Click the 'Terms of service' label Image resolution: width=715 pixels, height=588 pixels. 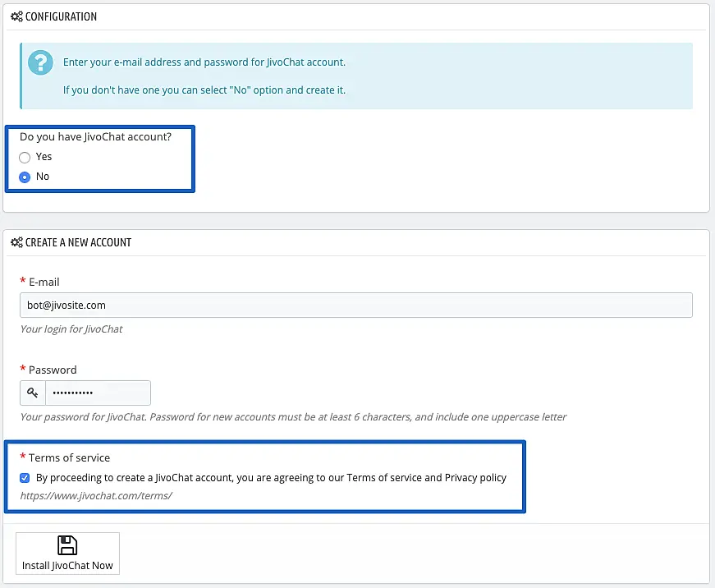click(69, 457)
